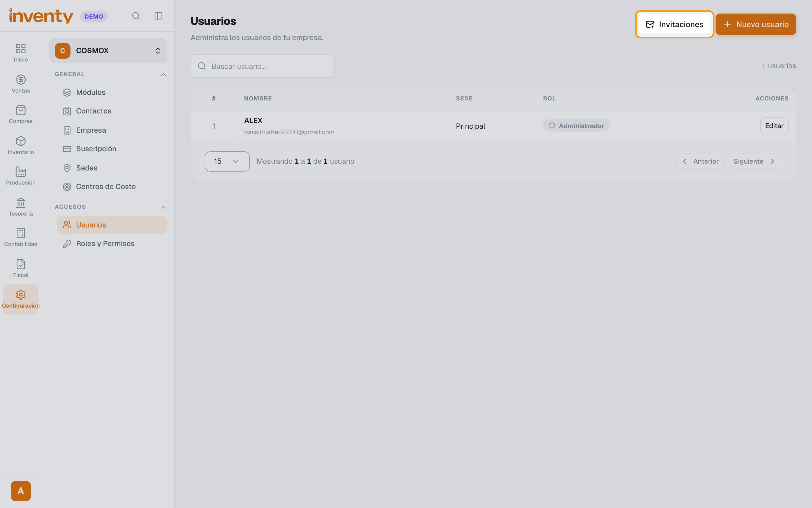Select Usuarios in the Accesos section

(x=112, y=225)
